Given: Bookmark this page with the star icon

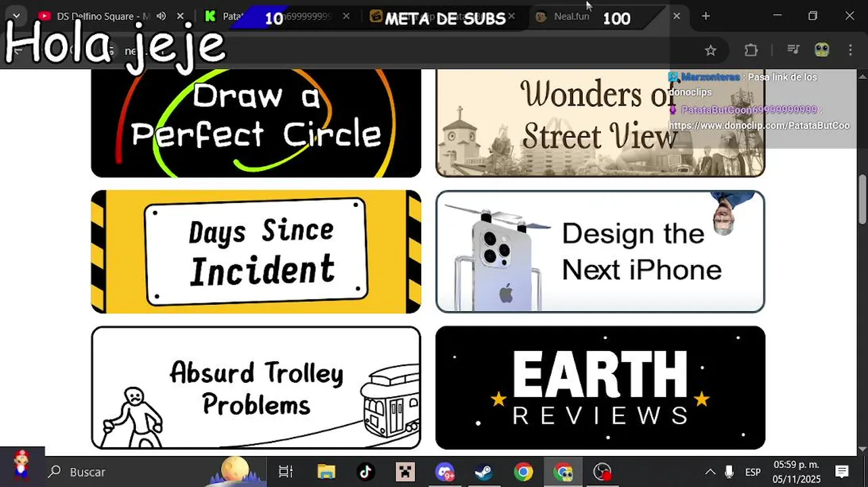Looking at the screenshot, I should [x=710, y=50].
